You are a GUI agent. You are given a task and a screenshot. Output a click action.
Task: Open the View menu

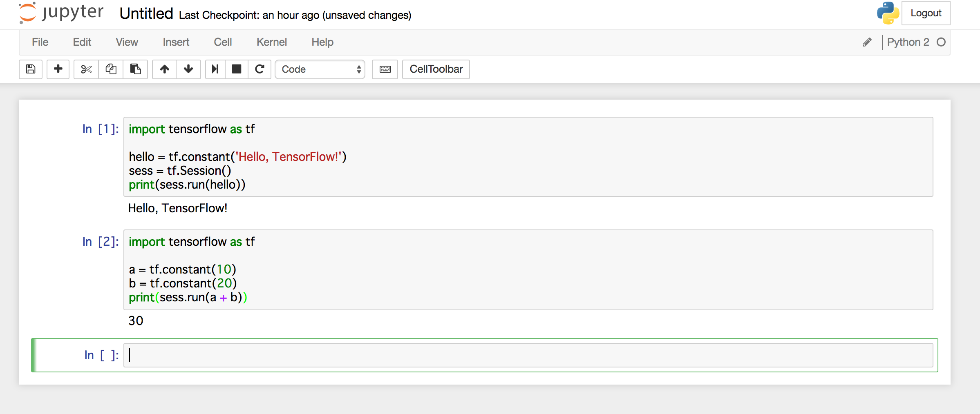127,42
